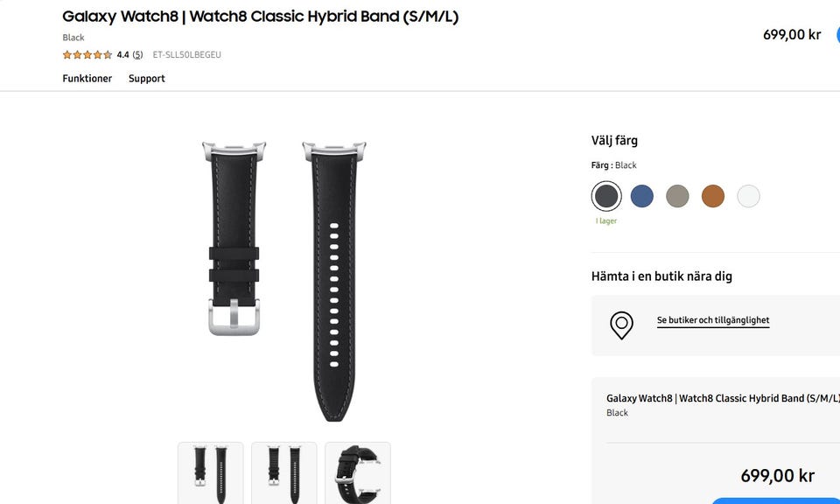This screenshot has height=504, width=840.
Task: Open the Funktioner tab
Action: pos(87,78)
